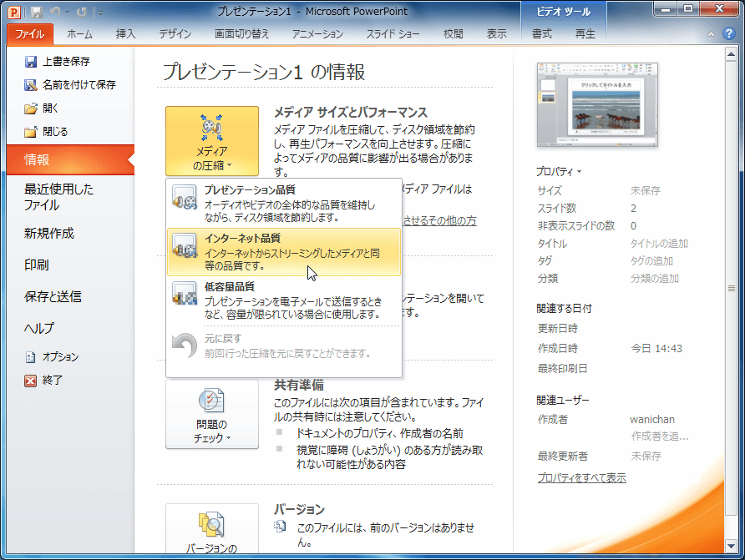Screen dimensions: 745x560
Task: Switch to the スライド ショー tab
Action: tap(393, 34)
